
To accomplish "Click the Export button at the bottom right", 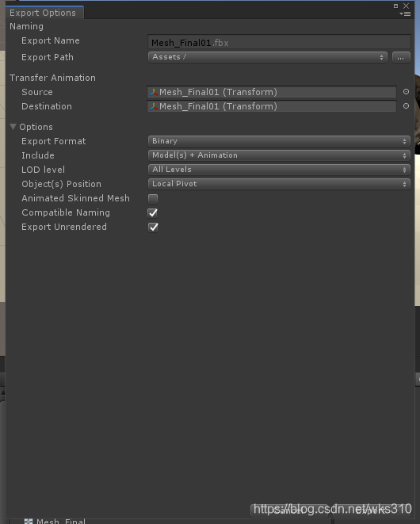I will (372, 511).
